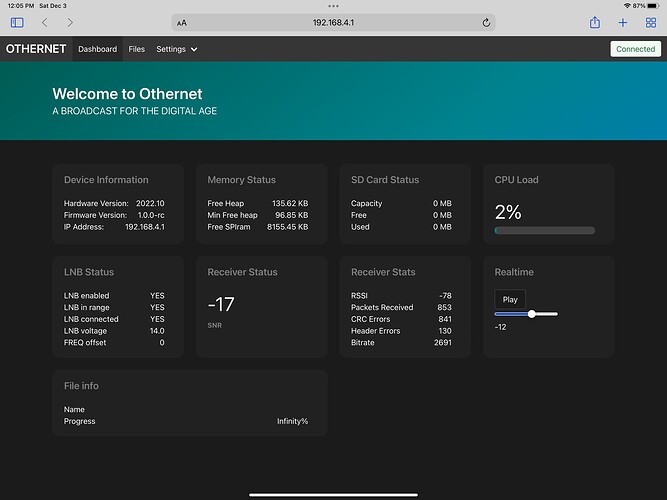Viewport: 667px width, 500px height.
Task: Click the SD Card Capacity row label
Action: 367,203
